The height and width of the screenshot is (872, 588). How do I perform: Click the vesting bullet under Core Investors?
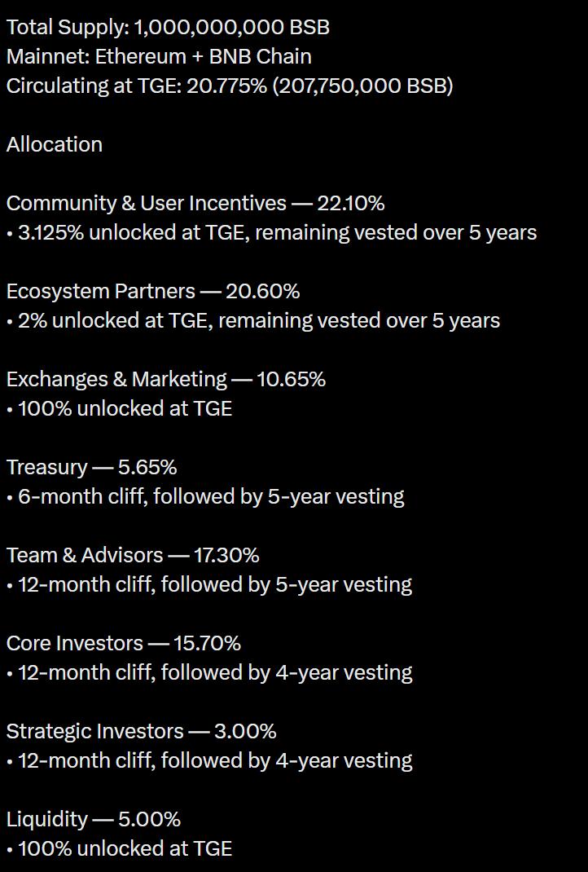coord(209,672)
